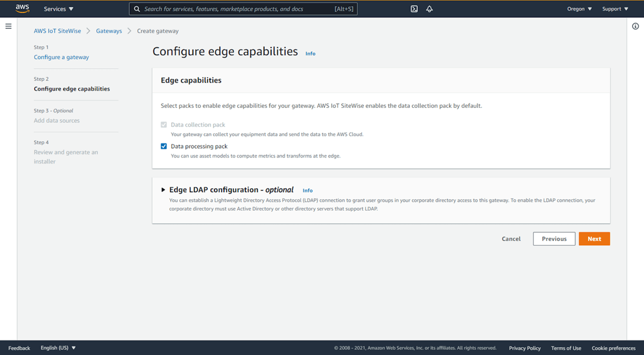The width and height of the screenshot is (644, 355).
Task: Change language via English (US) dropdown
Action: click(58, 348)
